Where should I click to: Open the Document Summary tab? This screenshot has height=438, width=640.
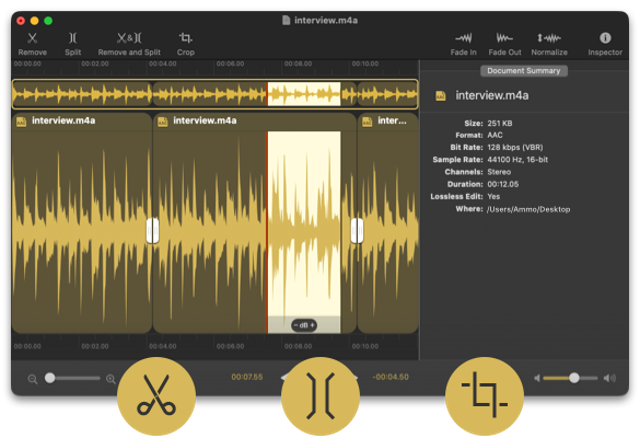[524, 71]
